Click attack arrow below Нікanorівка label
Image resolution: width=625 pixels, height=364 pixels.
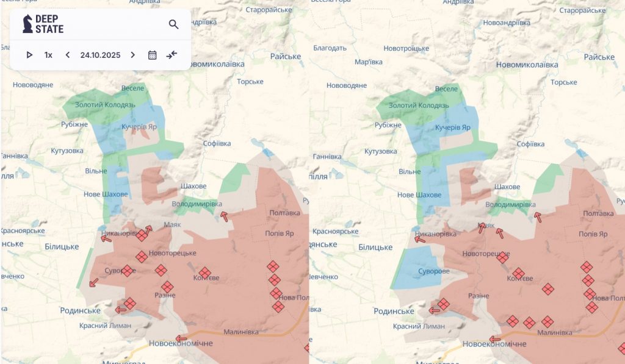(x=106, y=238)
